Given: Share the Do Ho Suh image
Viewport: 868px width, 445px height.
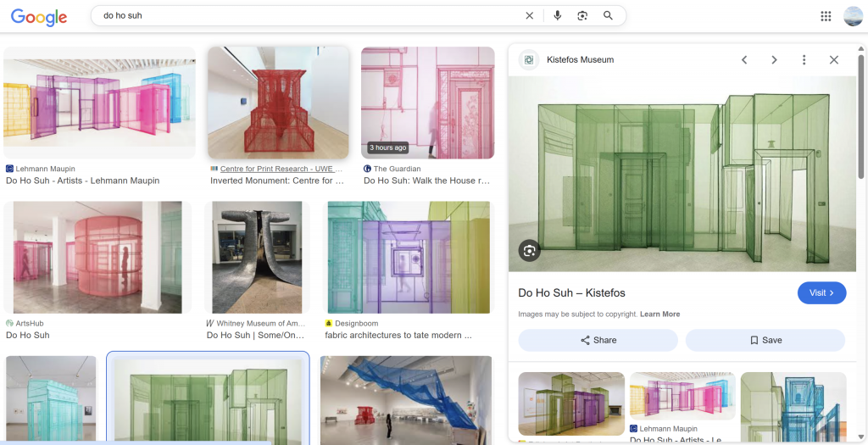Looking at the screenshot, I should tap(598, 341).
